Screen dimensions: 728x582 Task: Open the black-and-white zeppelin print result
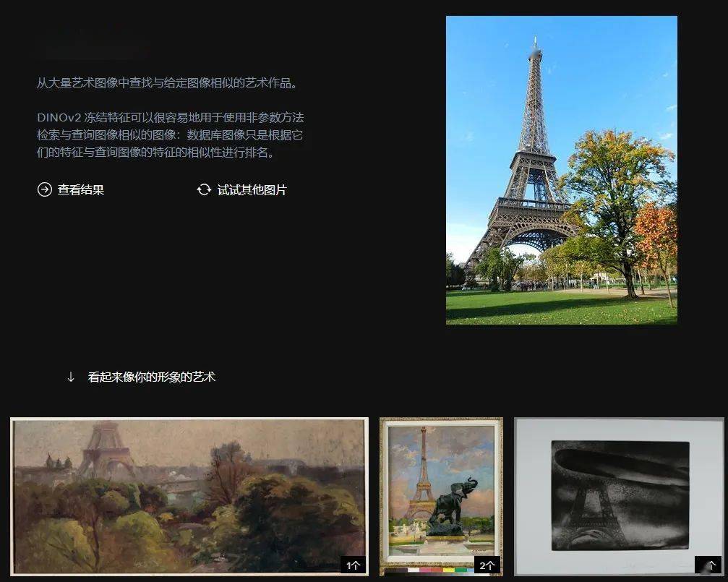point(619,497)
